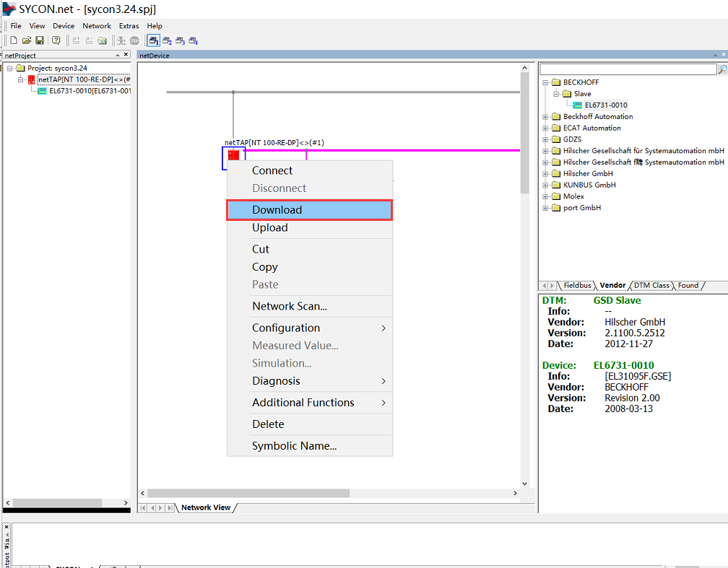The image size is (728, 568).
Task: Click the New project toolbar icon
Action: tap(13, 40)
